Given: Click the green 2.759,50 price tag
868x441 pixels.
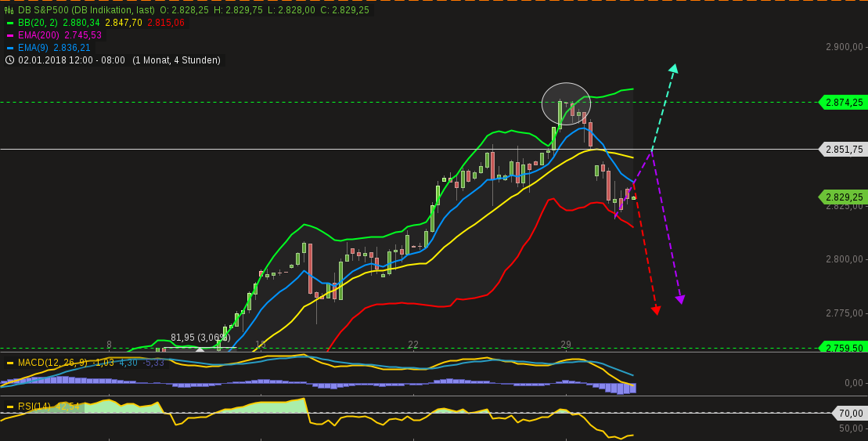Looking at the screenshot, I should 843,348.
